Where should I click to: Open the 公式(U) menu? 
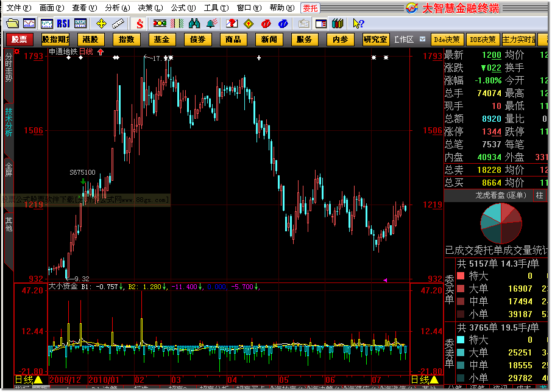pos(183,8)
